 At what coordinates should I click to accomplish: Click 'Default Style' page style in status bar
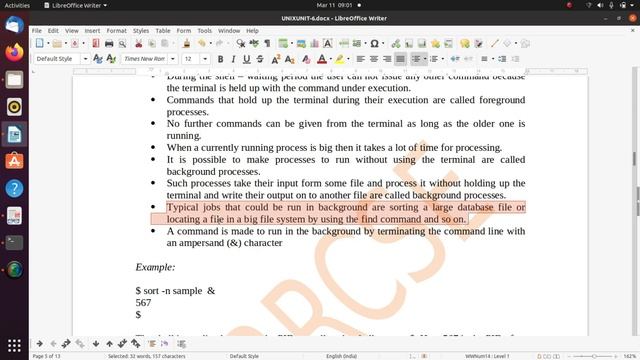click(244, 356)
